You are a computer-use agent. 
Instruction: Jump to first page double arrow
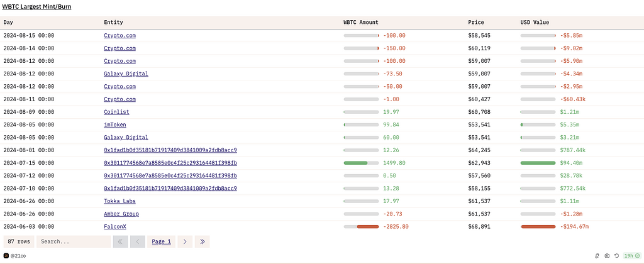point(120,241)
